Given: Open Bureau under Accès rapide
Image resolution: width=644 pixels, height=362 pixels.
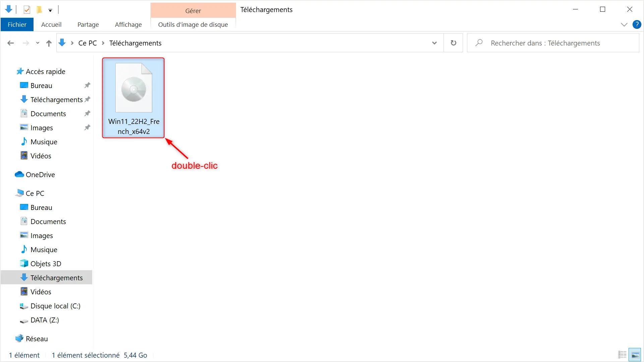Looking at the screenshot, I should coord(41,85).
